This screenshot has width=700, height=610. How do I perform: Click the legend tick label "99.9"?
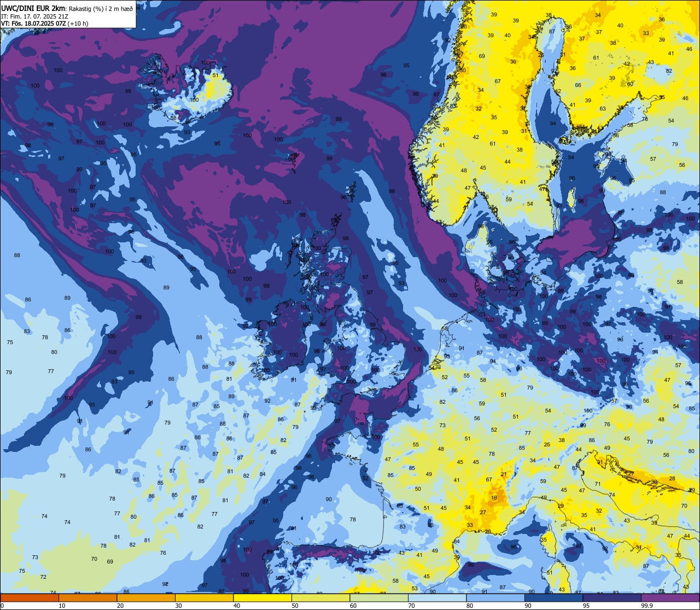point(647,606)
